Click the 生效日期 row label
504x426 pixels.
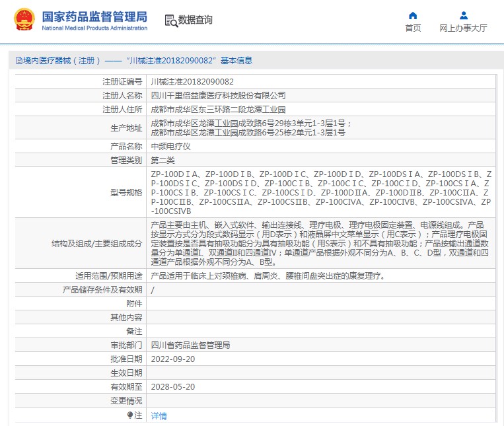pyautogui.click(x=126, y=373)
